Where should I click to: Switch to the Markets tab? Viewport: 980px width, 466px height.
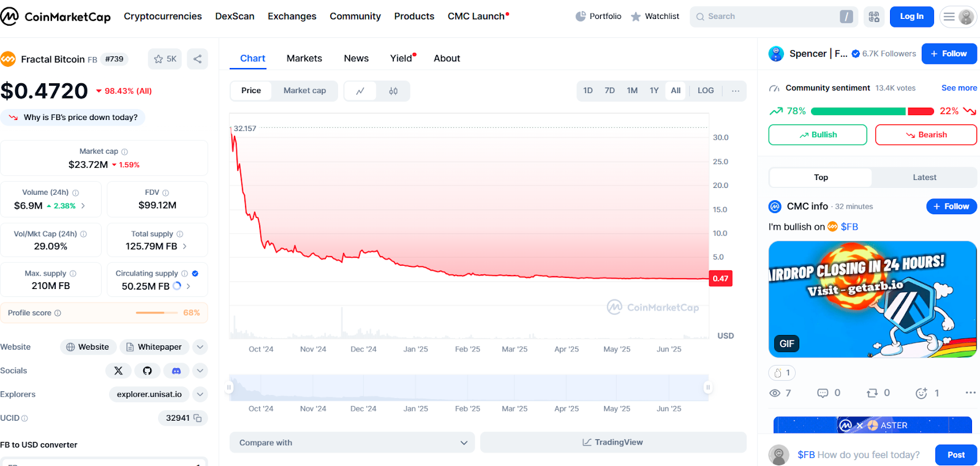304,58
